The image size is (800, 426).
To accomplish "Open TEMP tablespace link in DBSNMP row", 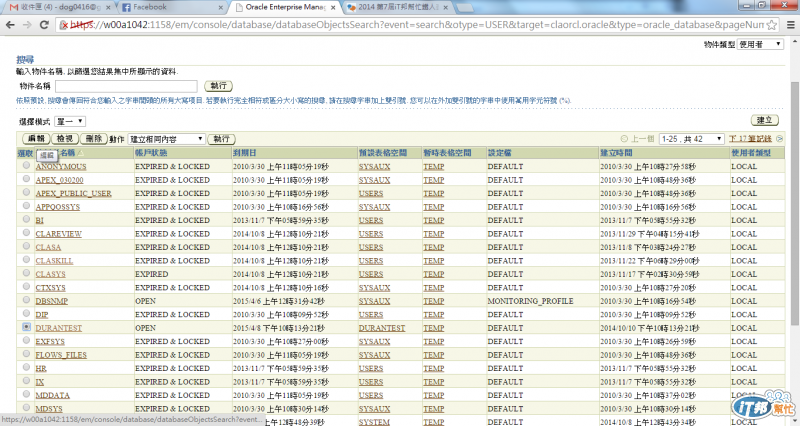I will click(x=434, y=301).
